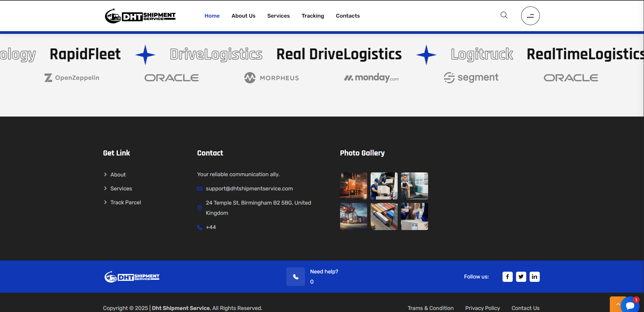Open the Contacts navigation item
Viewport: 644px width, 312px height.
(348, 16)
